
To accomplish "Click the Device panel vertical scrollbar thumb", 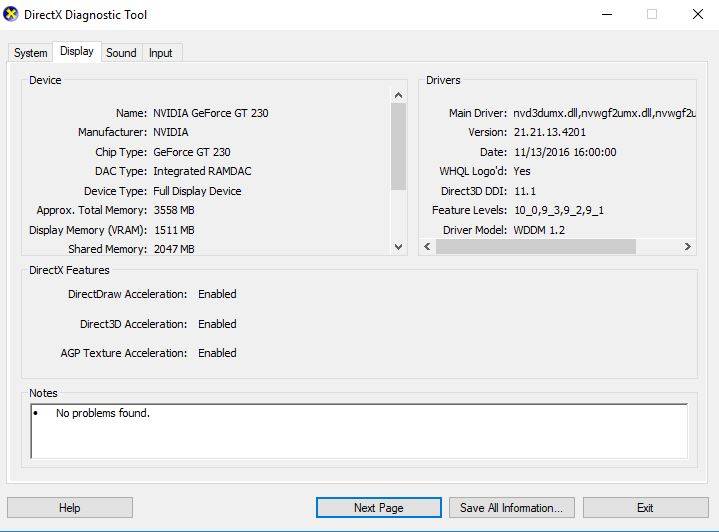I will (x=398, y=146).
